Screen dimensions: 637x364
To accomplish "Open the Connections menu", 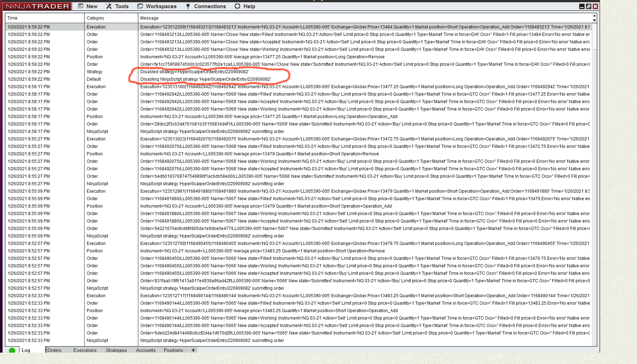I will point(206,6).
